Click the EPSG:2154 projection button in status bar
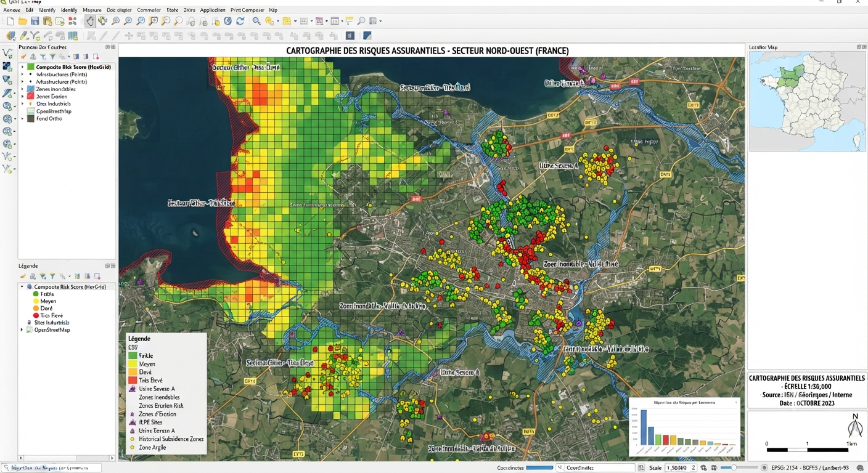The image size is (868, 473). pyautogui.click(x=810, y=467)
